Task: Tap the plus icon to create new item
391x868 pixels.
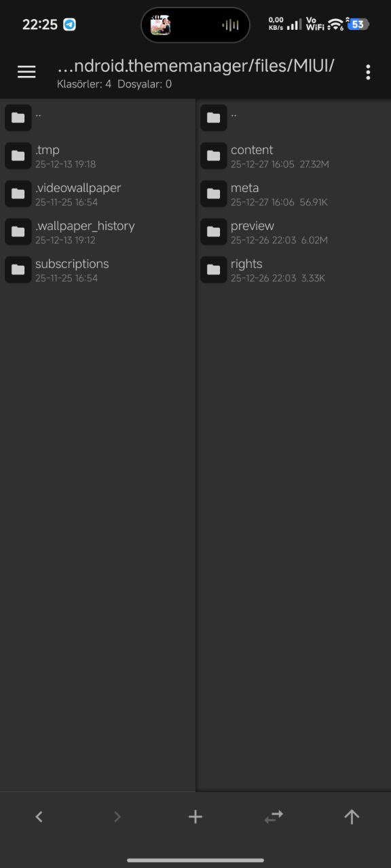Action: coord(195,816)
